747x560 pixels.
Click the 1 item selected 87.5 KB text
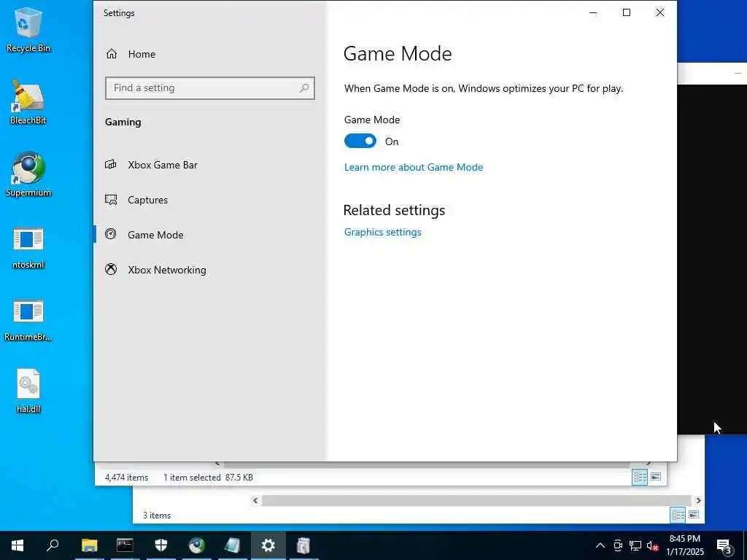tap(208, 477)
